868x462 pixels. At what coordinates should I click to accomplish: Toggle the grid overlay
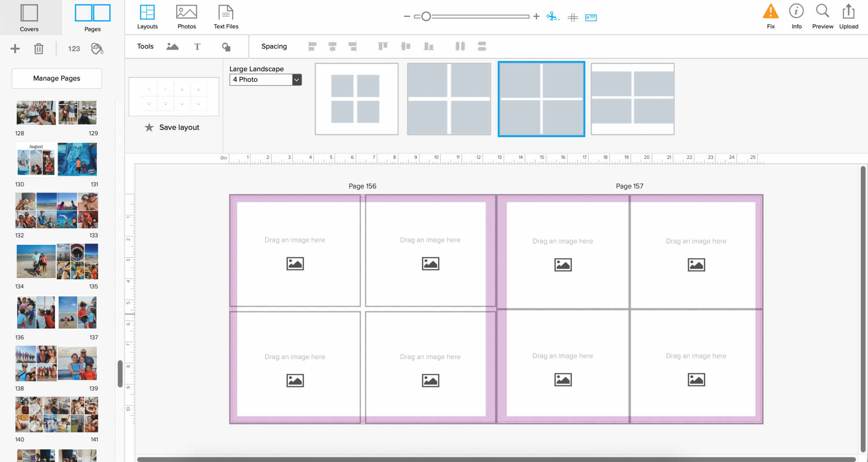[573, 17]
